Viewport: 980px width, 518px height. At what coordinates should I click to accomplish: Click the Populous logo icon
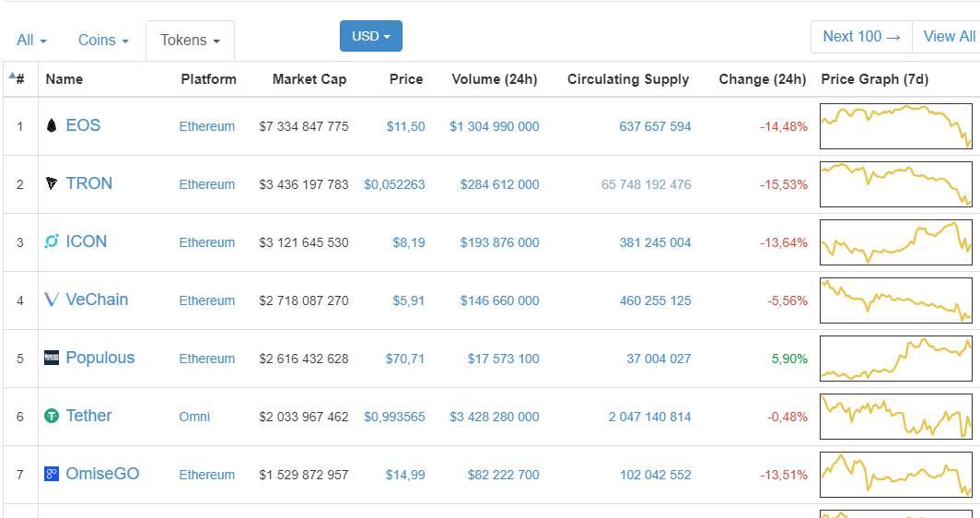[52, 359]
